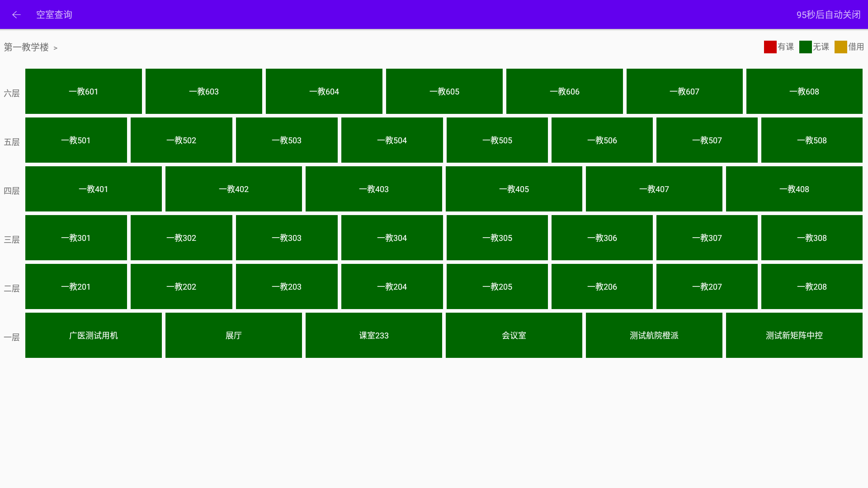Click the 空室查询 page title
The image size is (868, 488).
tap(54, 14)
